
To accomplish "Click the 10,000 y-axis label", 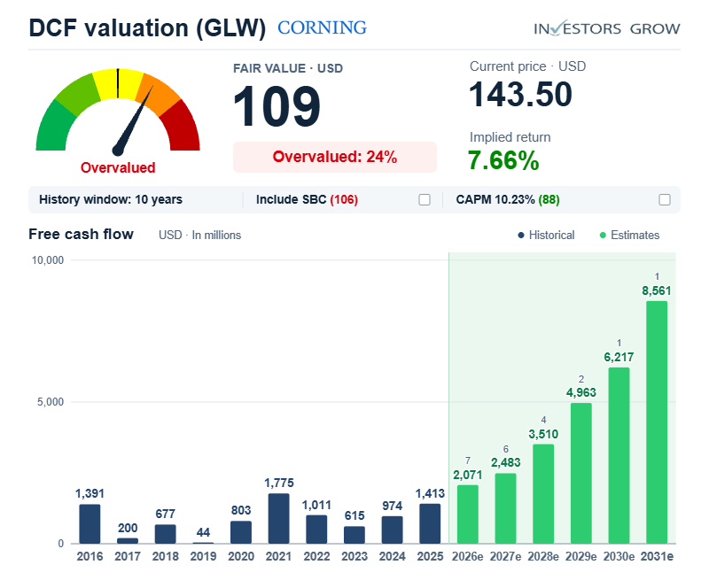I will (x=48, y=260).
